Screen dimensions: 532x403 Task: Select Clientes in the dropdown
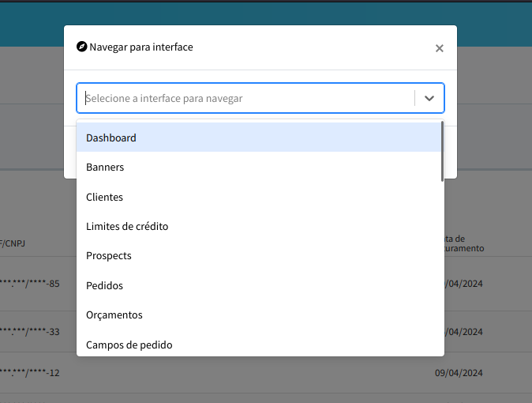[x=259, y=197]
